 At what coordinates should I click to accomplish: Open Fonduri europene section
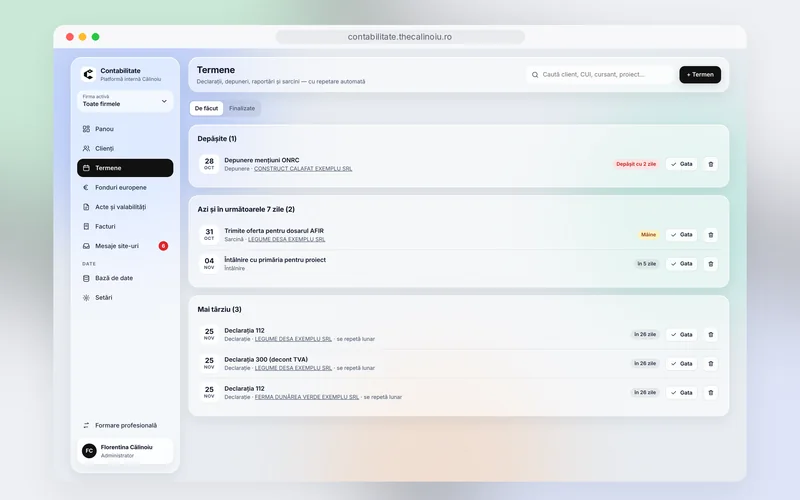pyautogui.click(x=125, y=187)
